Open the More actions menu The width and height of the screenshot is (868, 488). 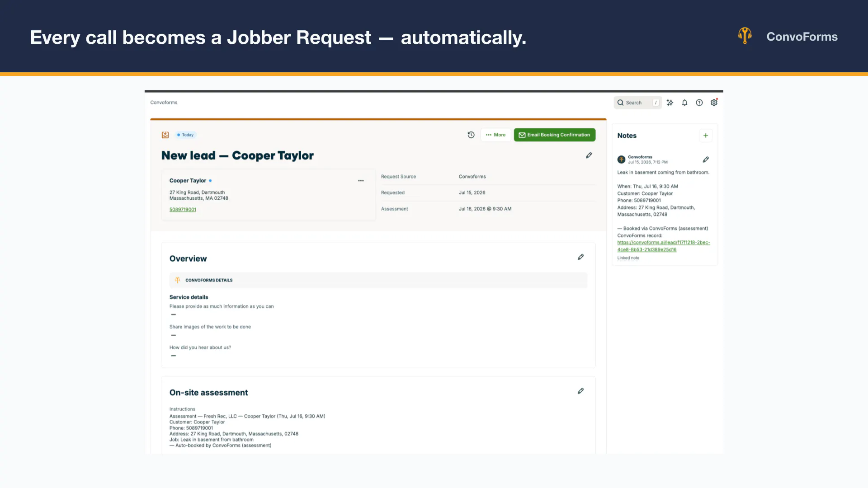pos(496,135)
